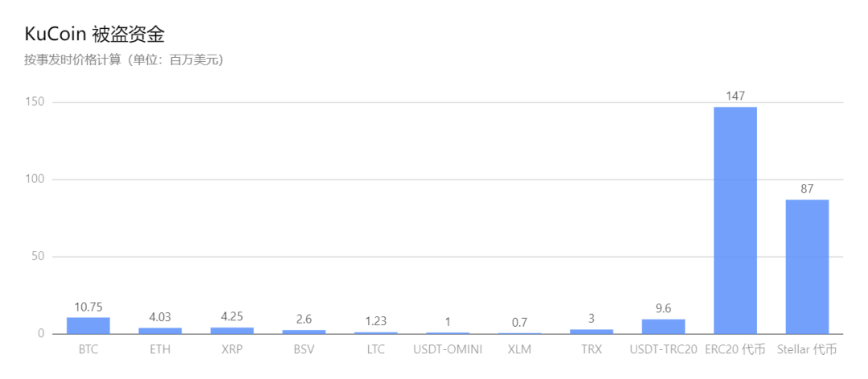Viewport: 868px width, 379px height.
Task: Select the 10.75 value label
Action: tap(88, 307)
